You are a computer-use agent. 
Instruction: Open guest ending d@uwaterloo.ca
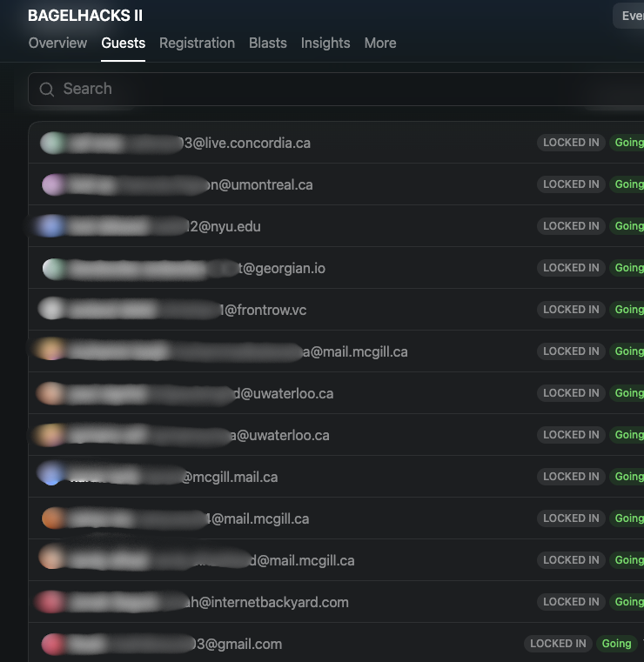[x=336, y=393]
